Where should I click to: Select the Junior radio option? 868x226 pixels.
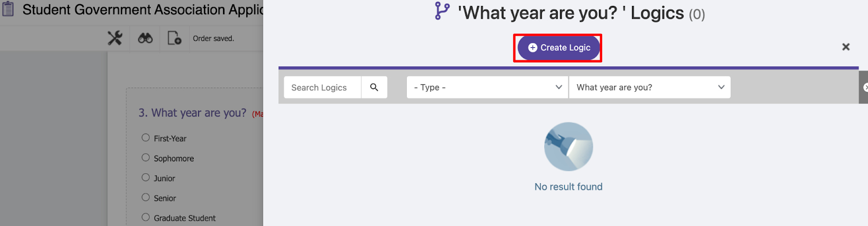[x=145, y=177]
